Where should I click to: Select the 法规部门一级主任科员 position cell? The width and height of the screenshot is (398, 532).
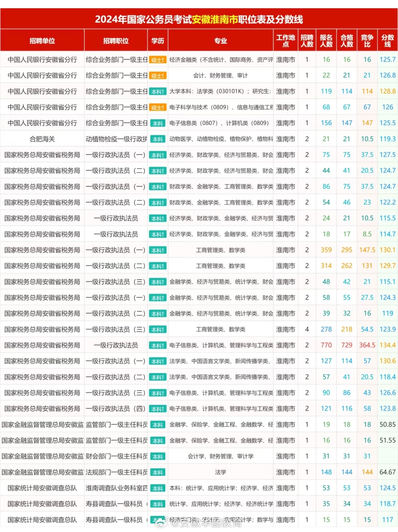(116, 472)
